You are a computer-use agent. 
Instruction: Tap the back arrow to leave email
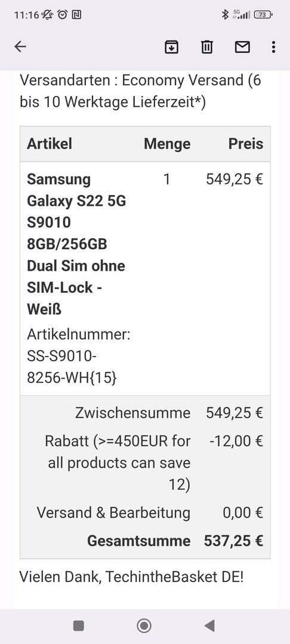pos(20,47)
